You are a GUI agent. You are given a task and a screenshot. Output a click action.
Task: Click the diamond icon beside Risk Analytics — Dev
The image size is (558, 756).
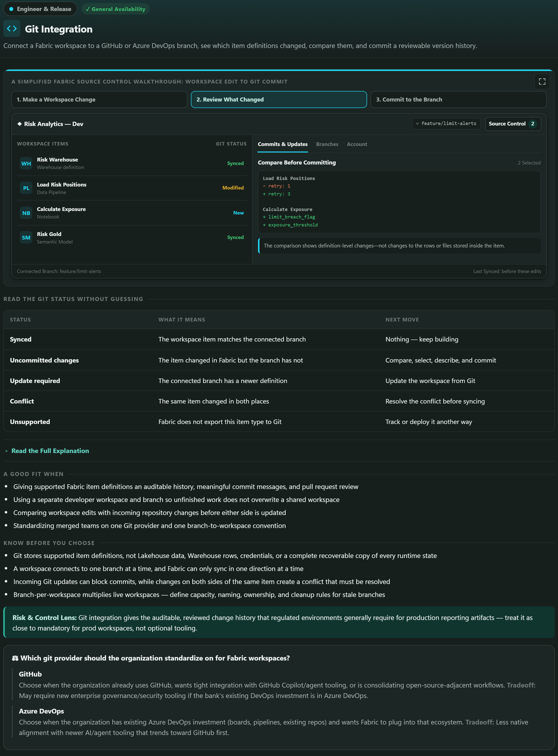pyautogui.click(x=20, y=124)
